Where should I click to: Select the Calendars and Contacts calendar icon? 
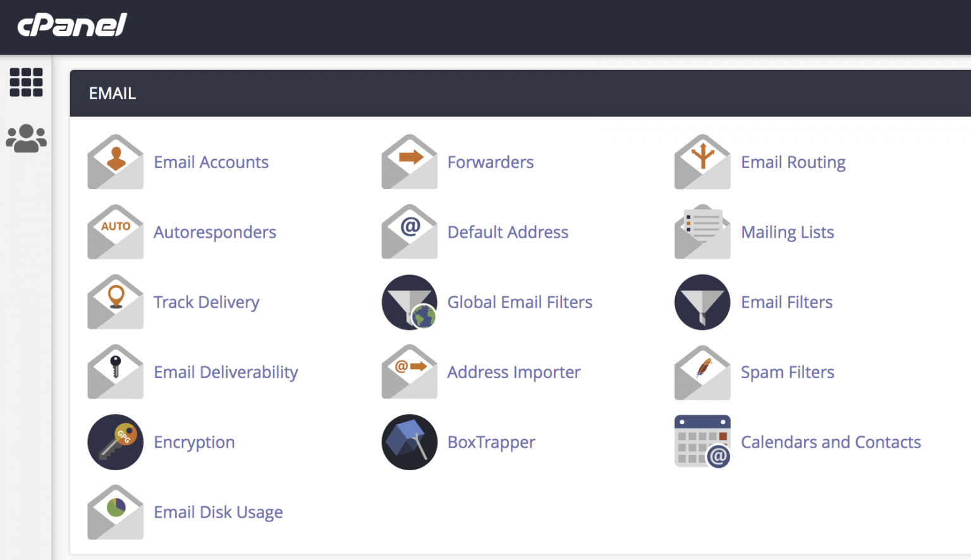coord(702,442)
